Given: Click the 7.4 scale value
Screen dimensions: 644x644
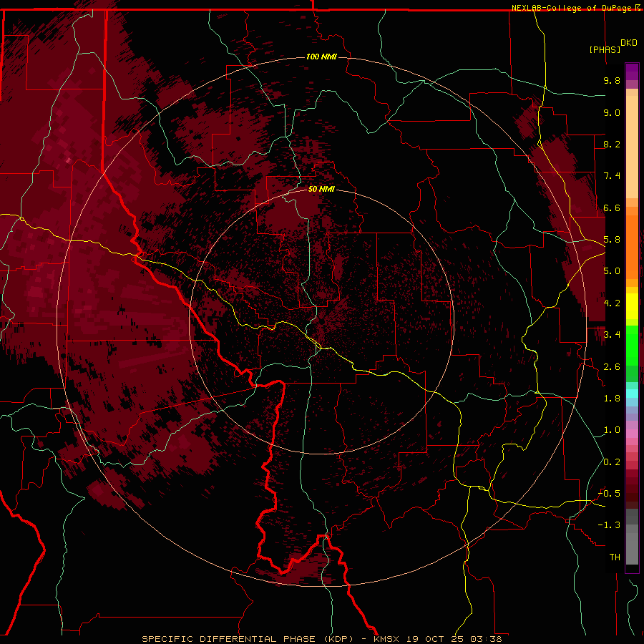Looking at the screenshot, I should pyautogui.click(x=612, y=176).
